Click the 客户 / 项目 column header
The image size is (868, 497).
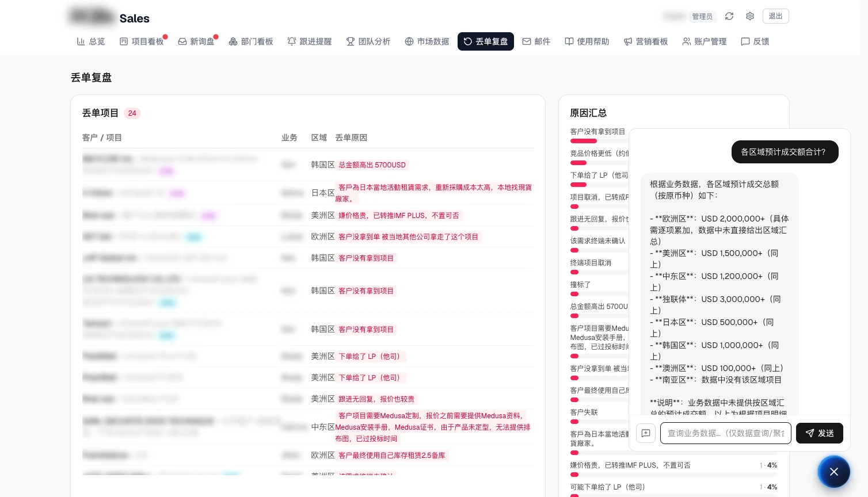[x=102, y=138]
